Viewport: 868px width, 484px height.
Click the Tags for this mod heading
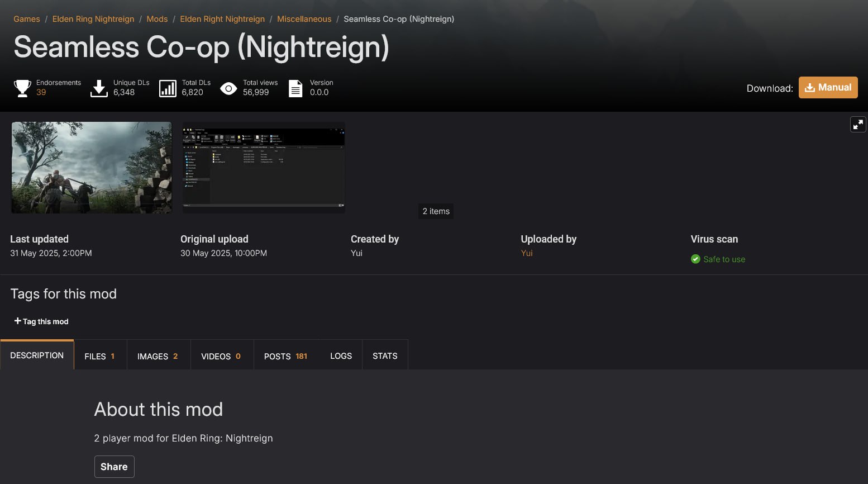64,294
